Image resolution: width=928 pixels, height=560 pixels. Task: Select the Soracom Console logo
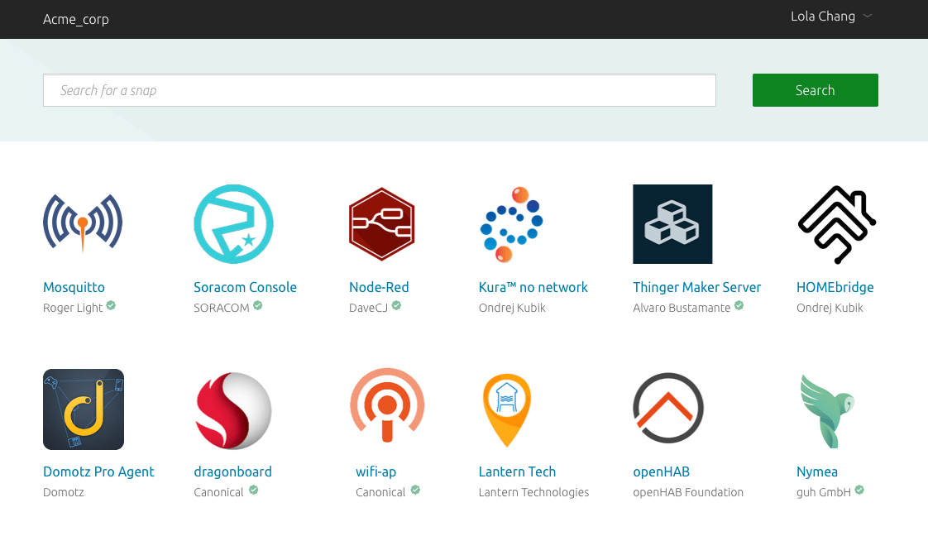click(x=233, y=223)
